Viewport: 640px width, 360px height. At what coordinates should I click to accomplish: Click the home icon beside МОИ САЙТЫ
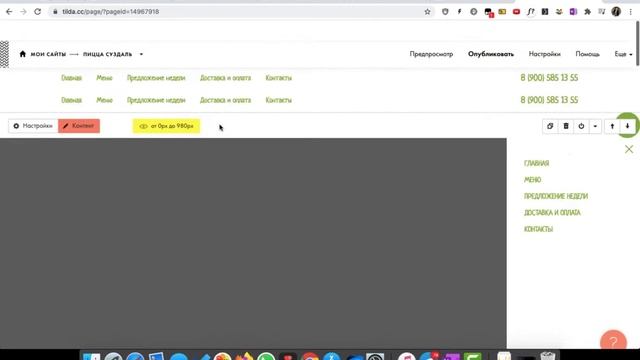(22, 54)
